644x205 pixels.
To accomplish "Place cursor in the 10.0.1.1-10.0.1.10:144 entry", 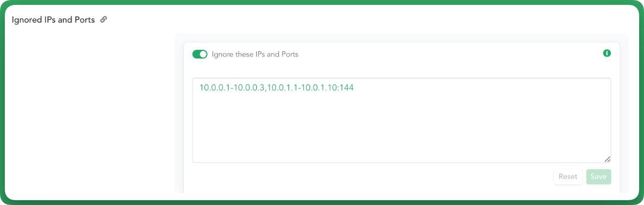I will [x=310, y=88].
